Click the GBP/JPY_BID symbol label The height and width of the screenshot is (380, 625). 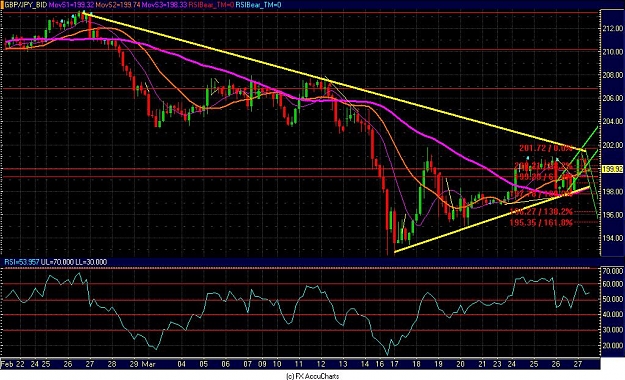[x=26, y=5]
